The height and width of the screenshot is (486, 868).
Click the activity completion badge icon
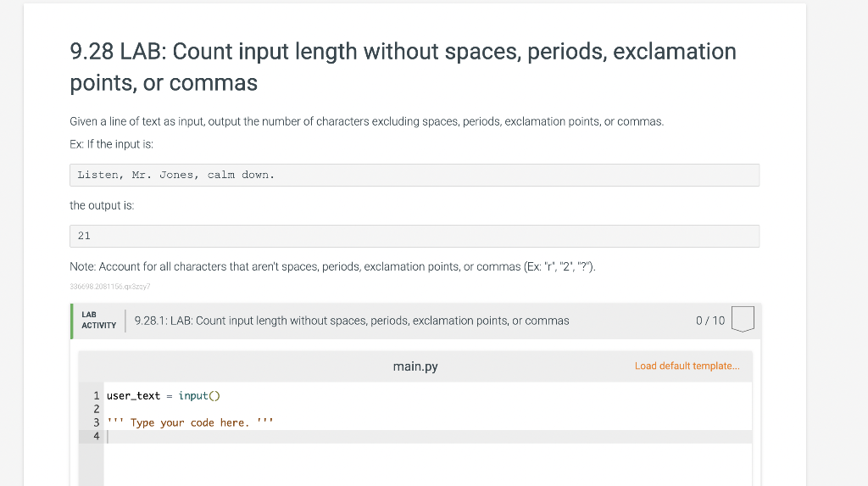click(x=742, y=320)
